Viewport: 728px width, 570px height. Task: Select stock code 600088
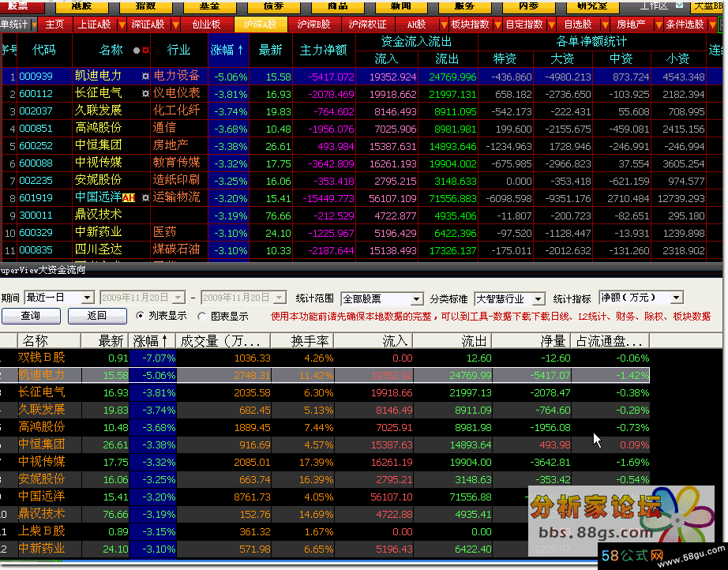pyautogui.click(x=36, y=164)
